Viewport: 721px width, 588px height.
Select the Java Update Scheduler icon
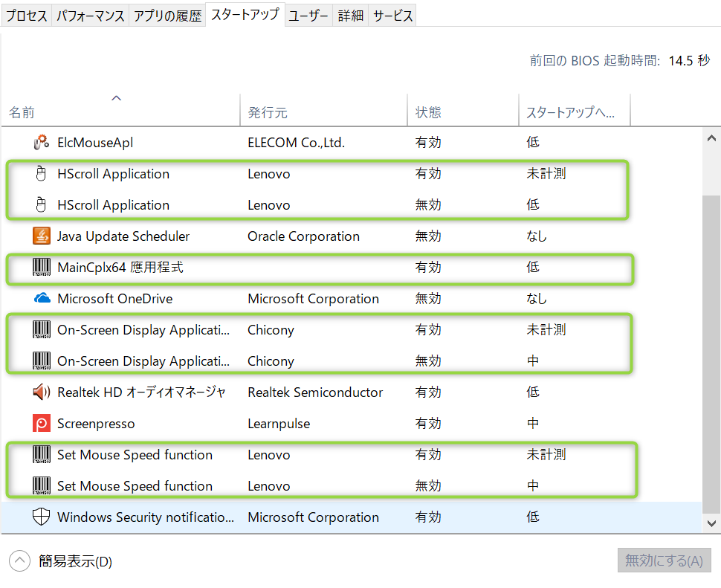pyautogui.click(x=42, y=236)
